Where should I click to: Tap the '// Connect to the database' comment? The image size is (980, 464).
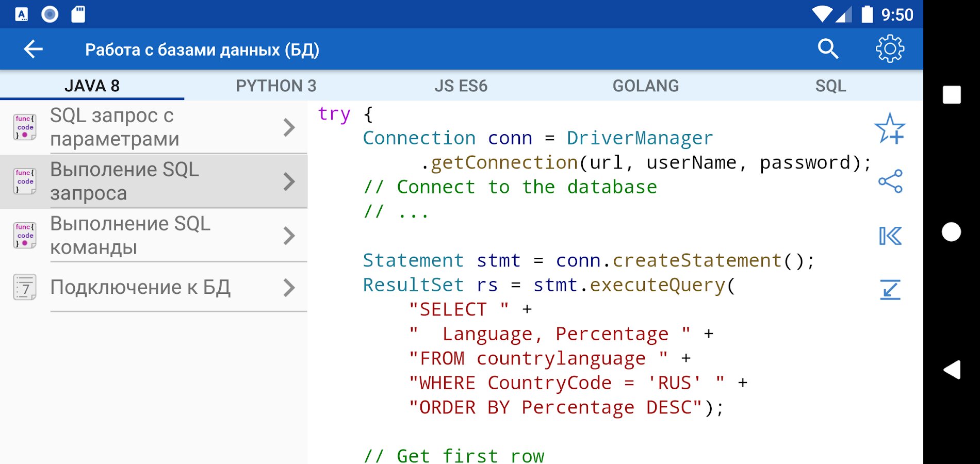pyautogui.click(x=510, y=187)
